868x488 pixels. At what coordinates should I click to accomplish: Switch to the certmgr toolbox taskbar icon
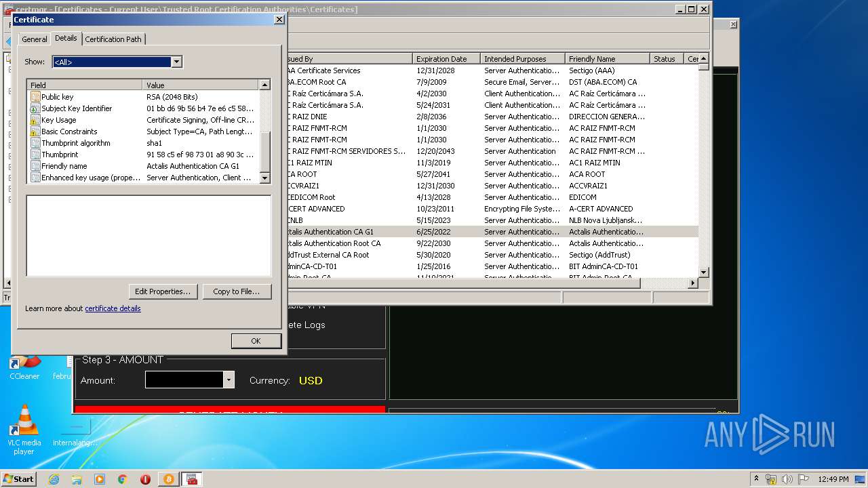coord(192,479)
